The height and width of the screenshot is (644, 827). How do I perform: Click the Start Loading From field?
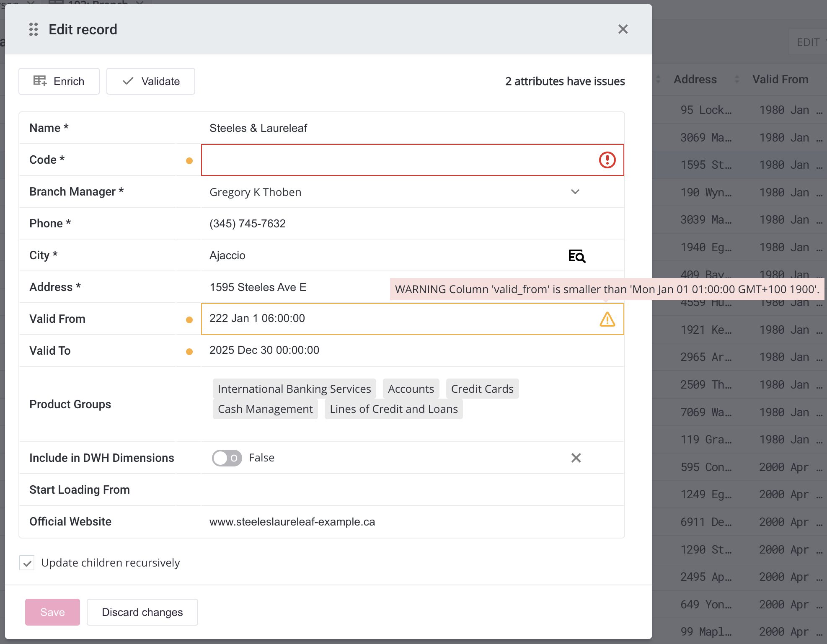(413, 490)
